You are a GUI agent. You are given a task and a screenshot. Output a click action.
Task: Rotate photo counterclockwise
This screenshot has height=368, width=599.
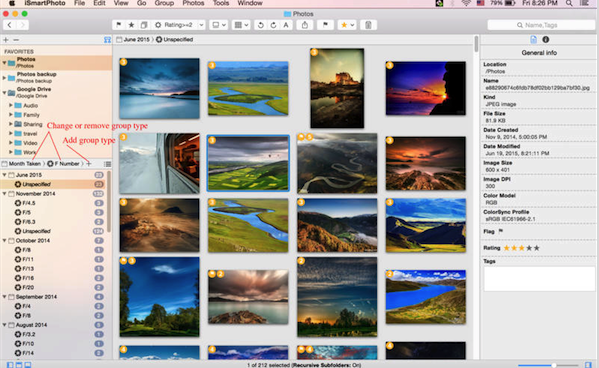point(261,25)
